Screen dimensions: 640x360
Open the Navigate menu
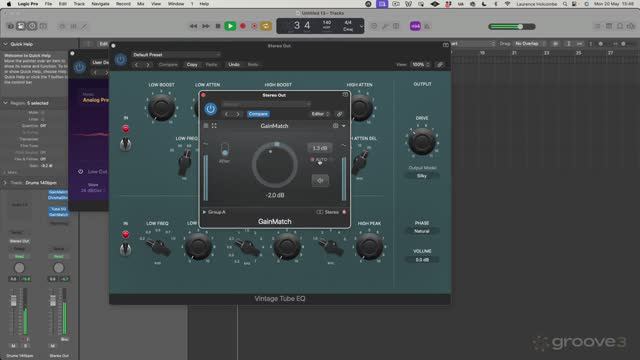[100, 4]
